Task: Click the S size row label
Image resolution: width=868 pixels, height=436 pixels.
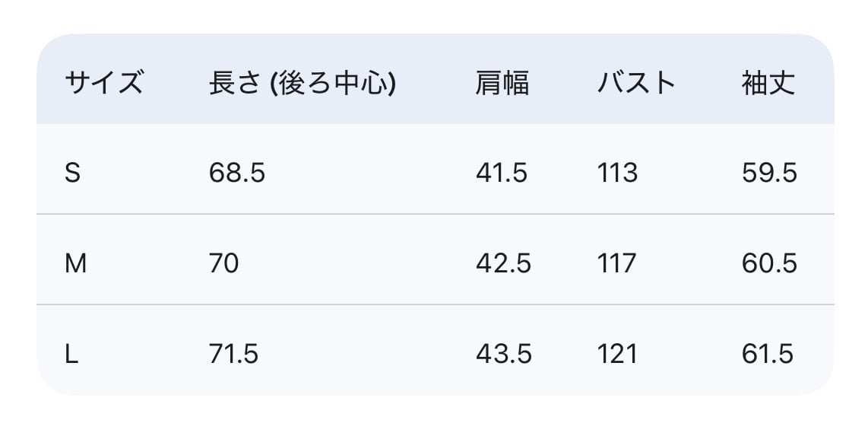Action: (x=72, y=173)
